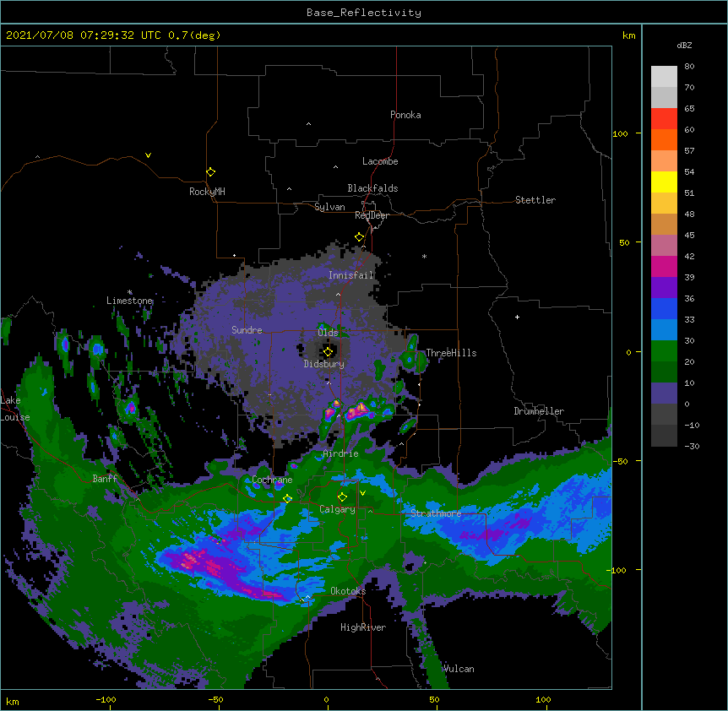728x711 pixels.
Task: Click the Okotoks town label
Action: click(x=348, y=591)
